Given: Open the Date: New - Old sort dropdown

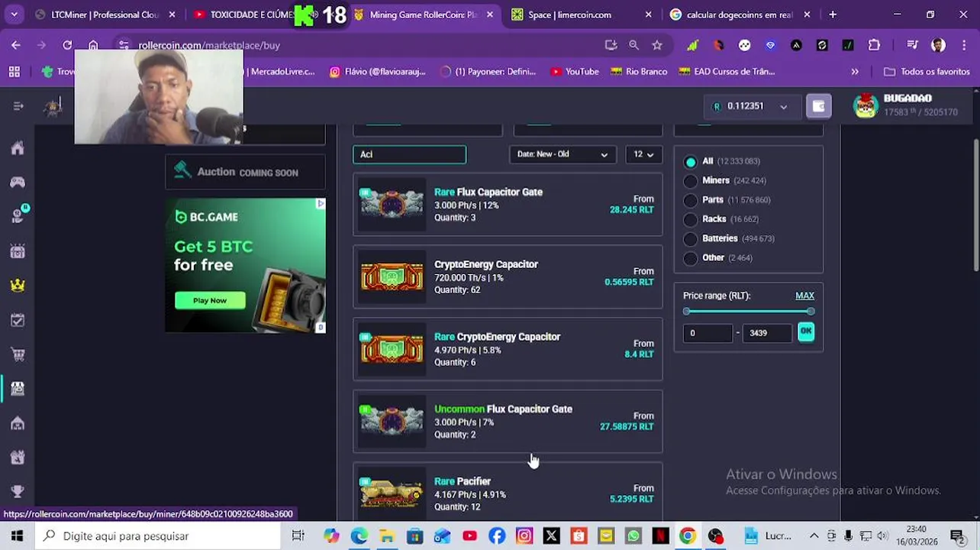Looking at the screenshot, I should [563, 154].
